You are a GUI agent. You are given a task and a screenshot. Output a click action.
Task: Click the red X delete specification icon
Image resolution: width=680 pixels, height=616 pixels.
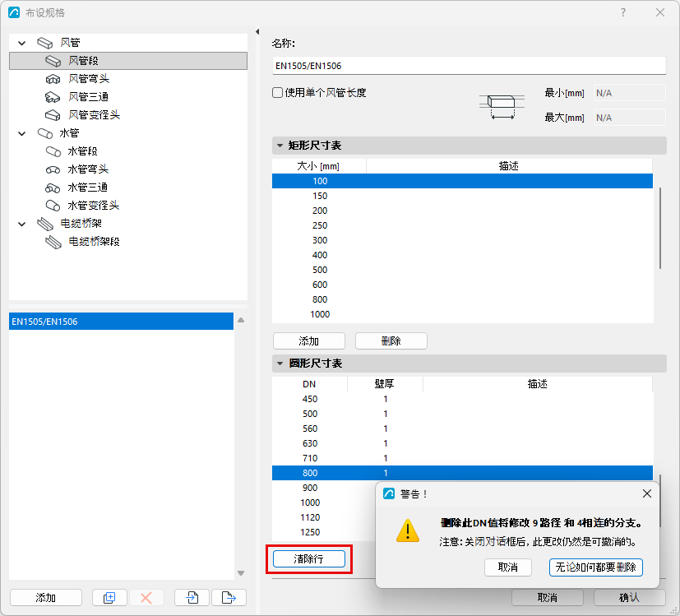pyautogui.click(x=146, y=598)
